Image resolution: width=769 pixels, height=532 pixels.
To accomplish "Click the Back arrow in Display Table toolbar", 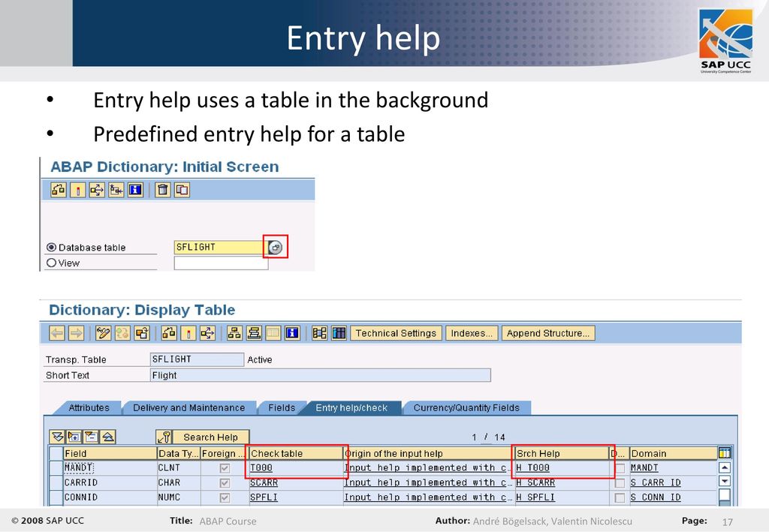I will tap(57, 333).
